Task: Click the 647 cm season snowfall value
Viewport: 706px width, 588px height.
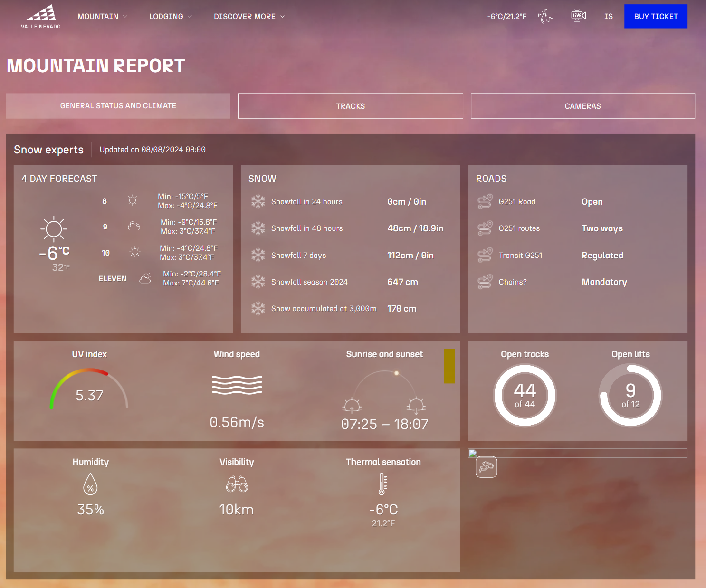Action: tap(402, 282)
